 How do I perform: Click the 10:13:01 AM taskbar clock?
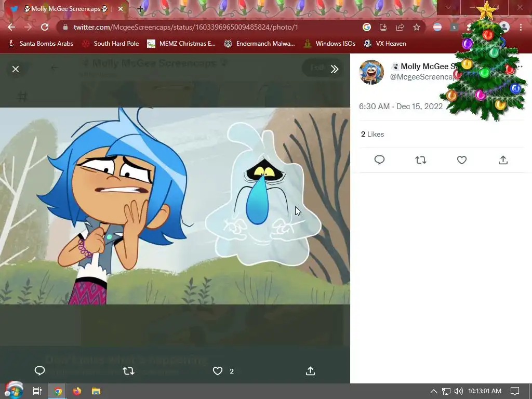[485, 391]
